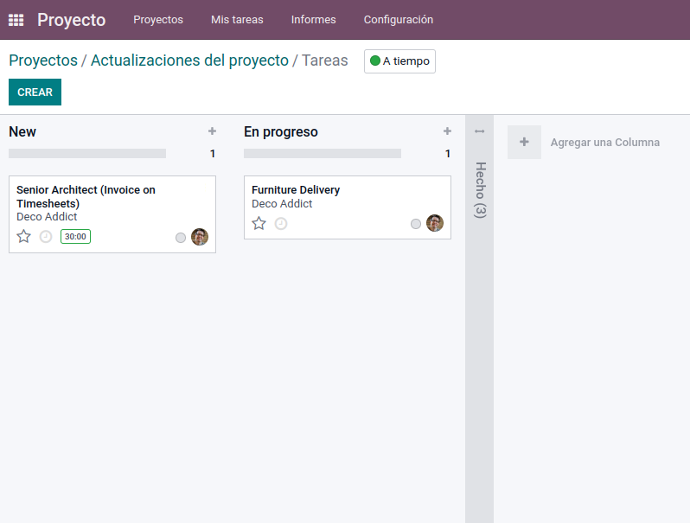Open the apps grid menu icon
Image resolution: width=690 pixels, height=523 pixels.
click(x=16, y=20)
